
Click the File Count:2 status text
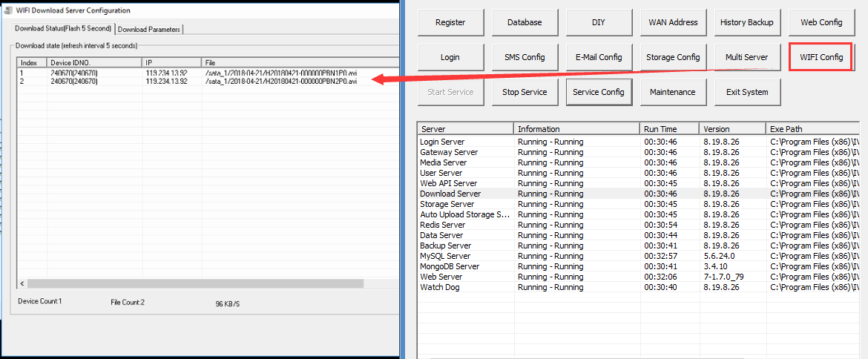coord(128,302)
